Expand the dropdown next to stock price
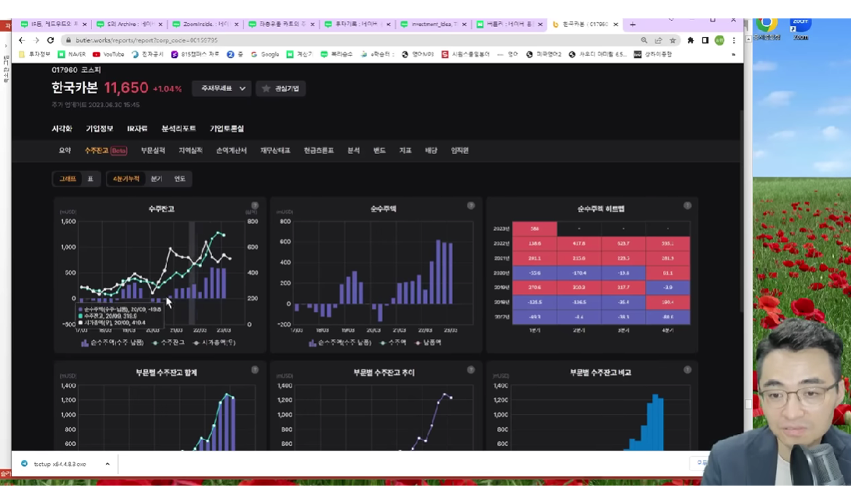Image resolution: width=851 pixels, height=504 pixels. click(x=222, y=89)
